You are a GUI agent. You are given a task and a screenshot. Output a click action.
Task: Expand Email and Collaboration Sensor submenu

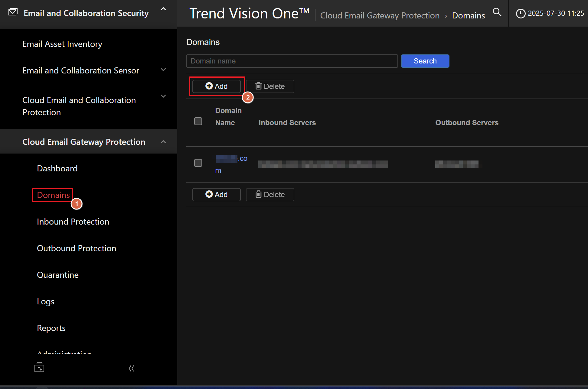[x=163, y=70]
